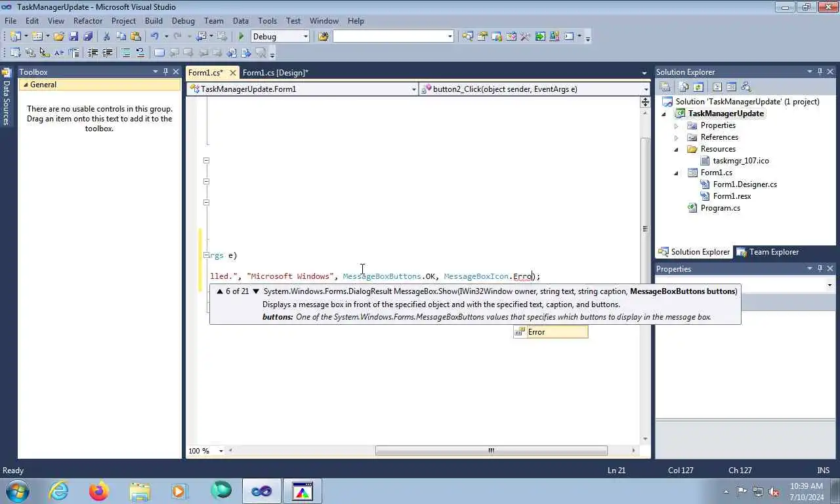
Task: Toggle INS insert mode in status bar
Action: coord(823,470)
